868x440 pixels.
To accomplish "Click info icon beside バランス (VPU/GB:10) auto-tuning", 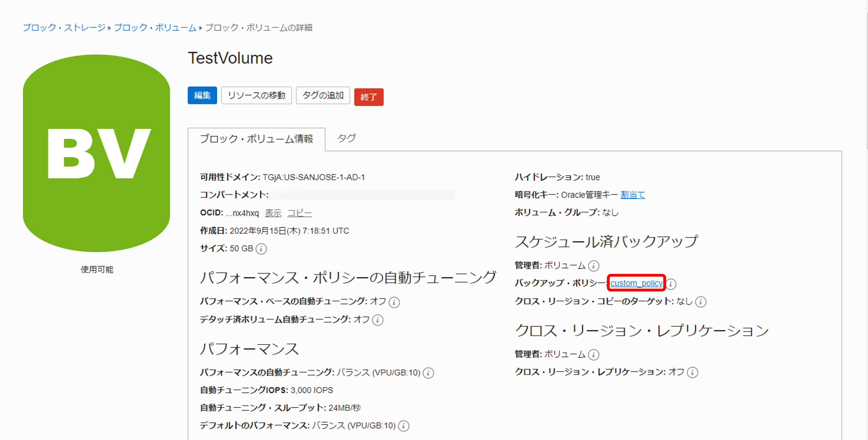I will click(428, 373).
